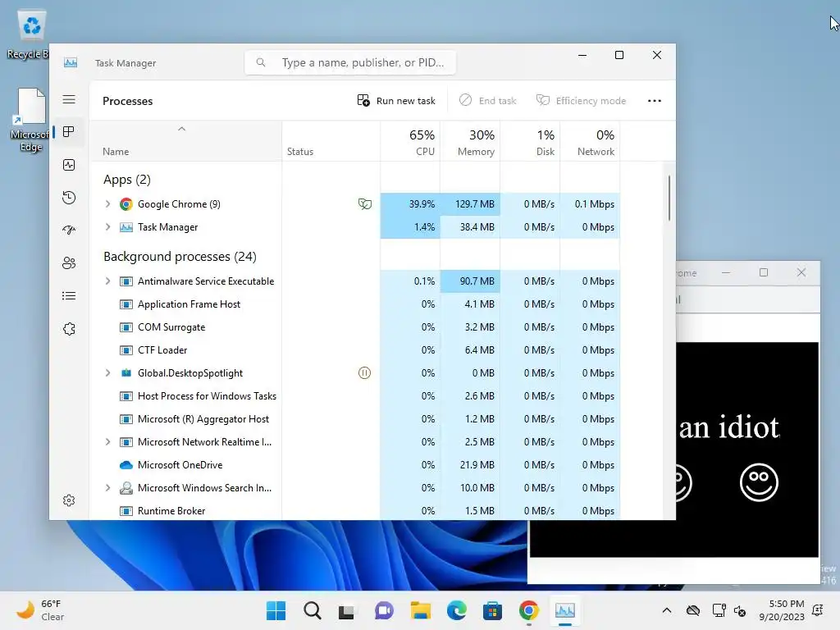Image resolution: width=840 pixels, height=630 pixels.
Task: Sort by CPU column header
Action: point(410,142)
